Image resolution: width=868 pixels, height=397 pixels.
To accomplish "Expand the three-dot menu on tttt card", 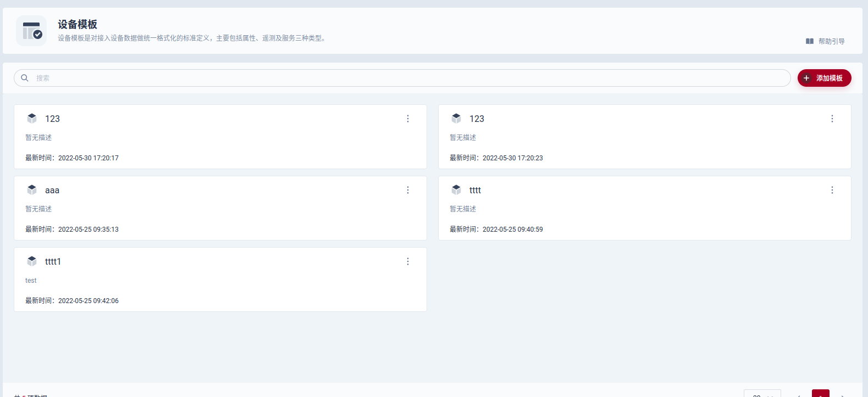I will click(832, 190).
